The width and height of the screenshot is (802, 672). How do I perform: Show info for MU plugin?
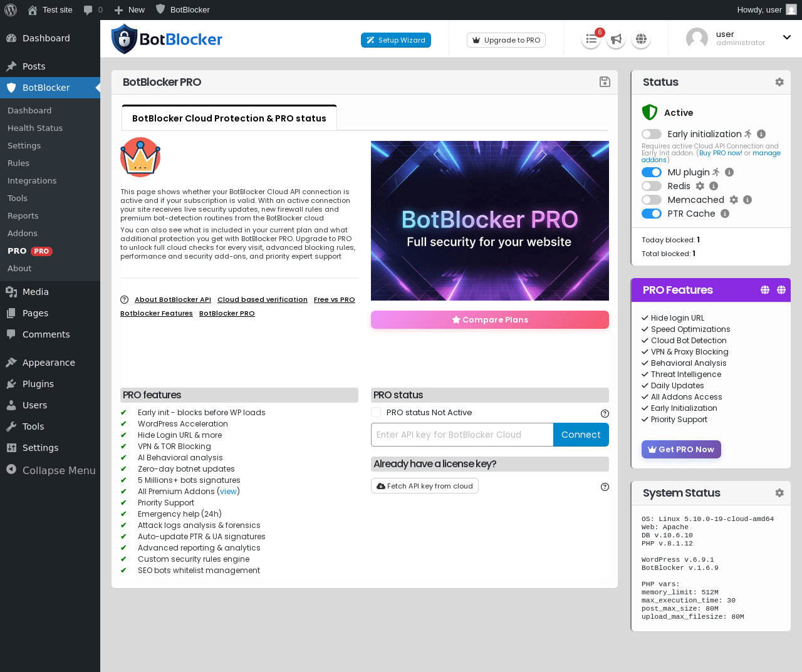click(x=729, y=172)
